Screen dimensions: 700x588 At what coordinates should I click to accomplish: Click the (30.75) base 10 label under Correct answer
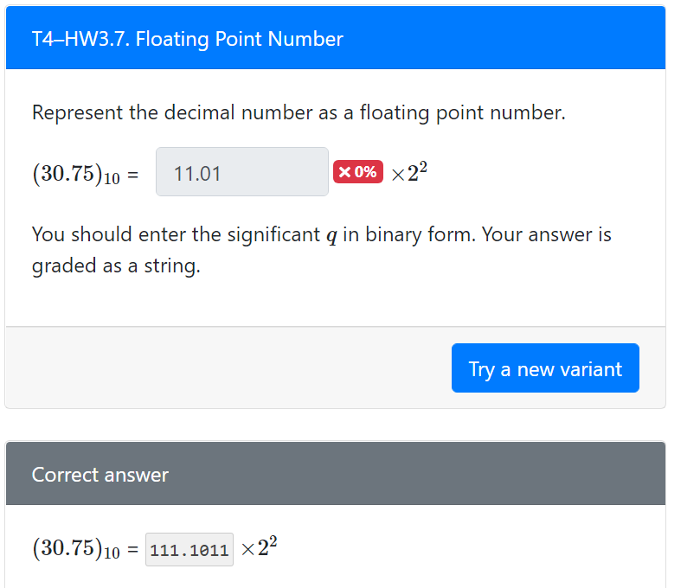point(76,549)
